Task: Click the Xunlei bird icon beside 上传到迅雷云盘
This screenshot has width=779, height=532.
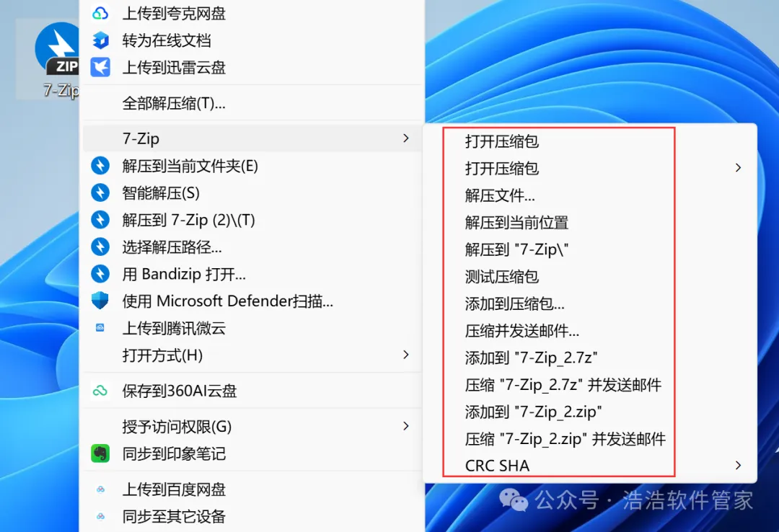Action: point(100,67)
